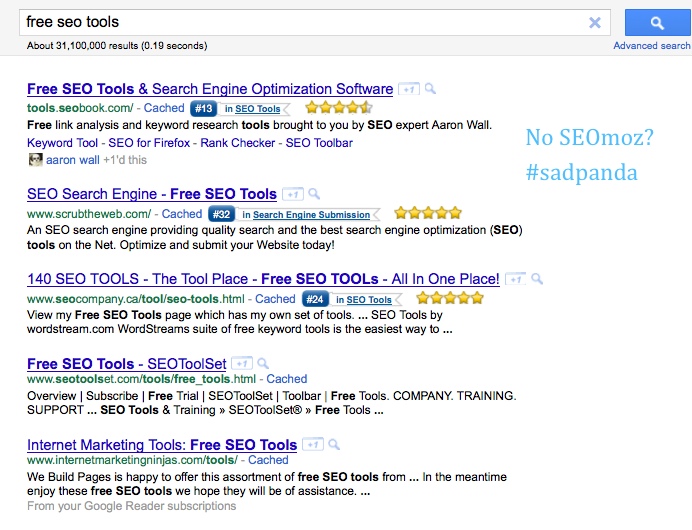Open 'Free SEO Tools - SEOToolSet' result

point(127,364)
